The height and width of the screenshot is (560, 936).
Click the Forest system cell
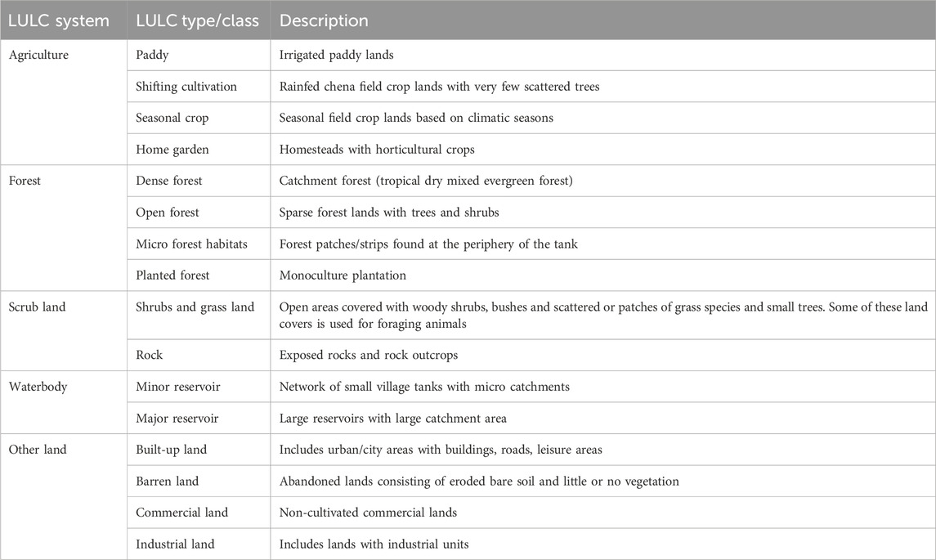coord(63,228)
